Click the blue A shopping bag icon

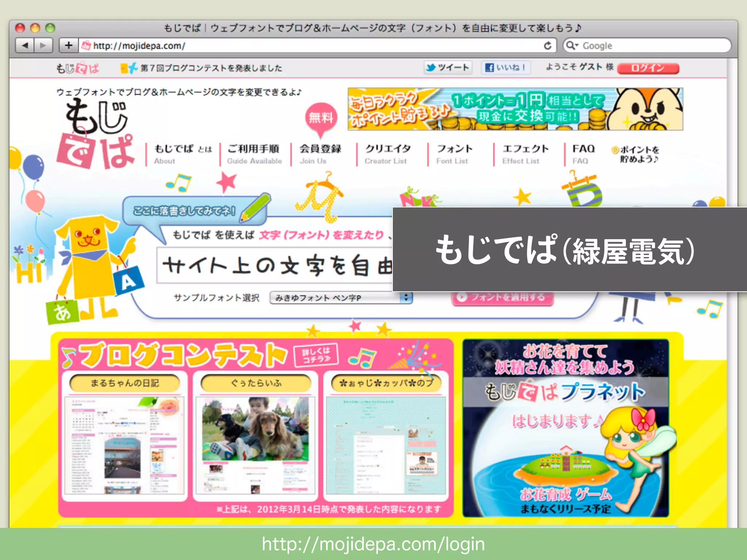[128, 280]
